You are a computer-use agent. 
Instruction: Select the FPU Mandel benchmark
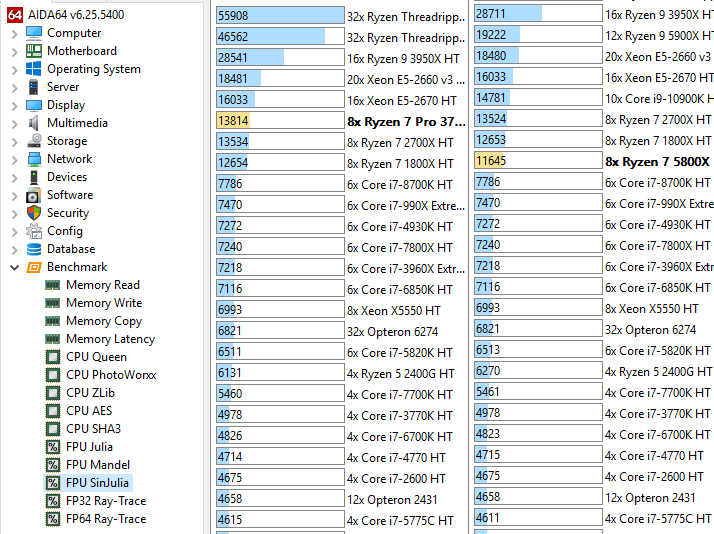(98, 465)
